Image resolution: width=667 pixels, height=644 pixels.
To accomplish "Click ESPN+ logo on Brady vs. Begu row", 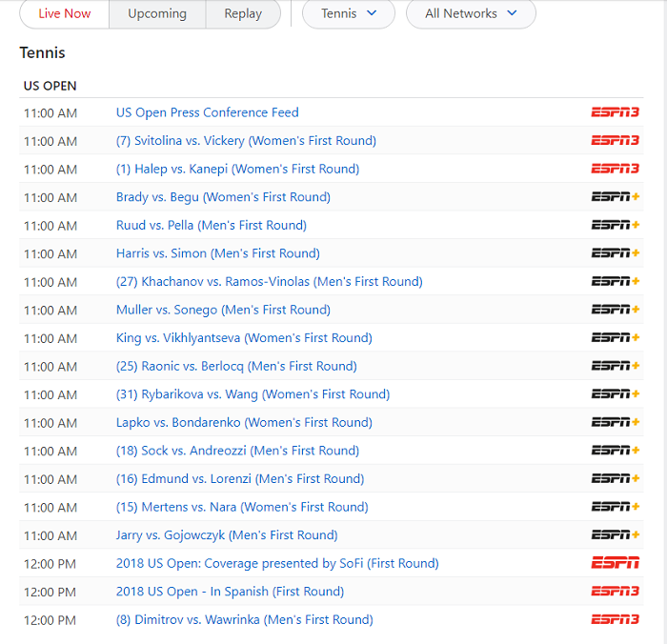I will point(616,197).
